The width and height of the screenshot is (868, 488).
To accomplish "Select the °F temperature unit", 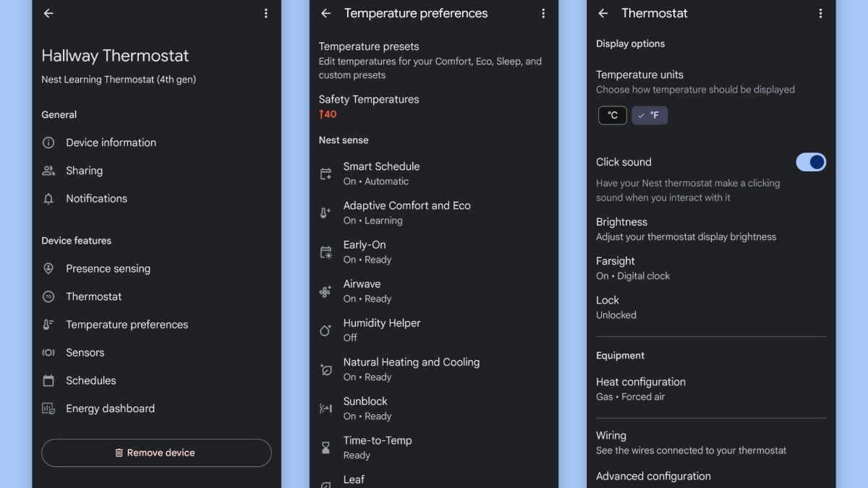I will pos(650,116).
